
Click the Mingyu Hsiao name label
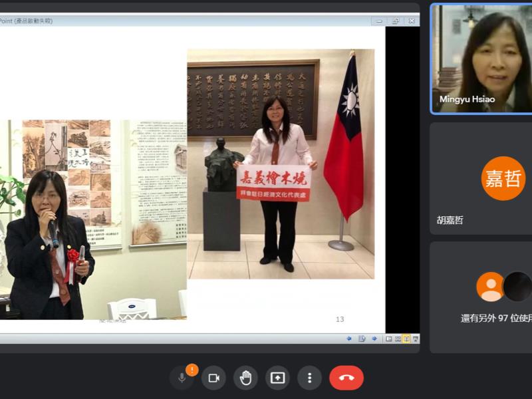click(x=467, y=99)
